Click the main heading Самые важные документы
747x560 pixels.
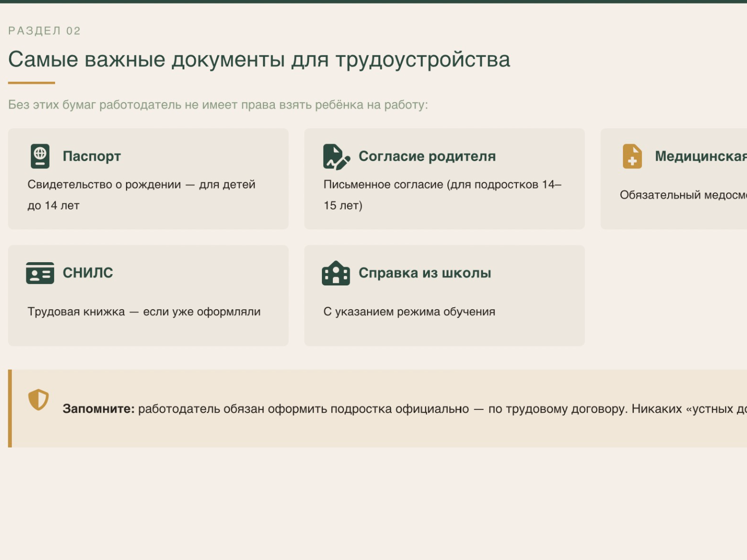click(x=259, y=59)
